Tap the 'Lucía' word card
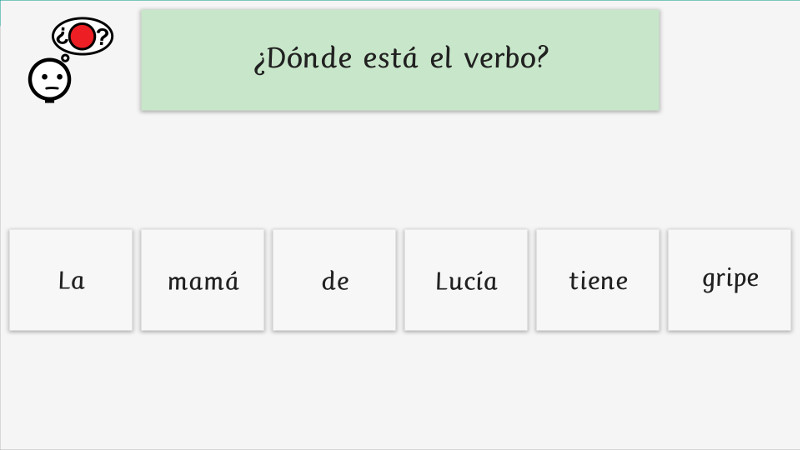This screenshot has height=450, width=800. pyautogui.click(x=466, y=280)
